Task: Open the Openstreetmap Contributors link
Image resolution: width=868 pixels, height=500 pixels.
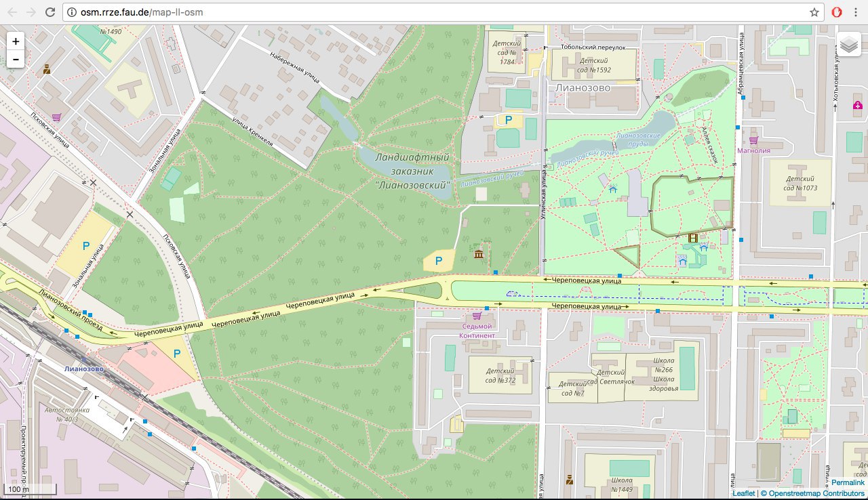Action: [x=816, y=494]
